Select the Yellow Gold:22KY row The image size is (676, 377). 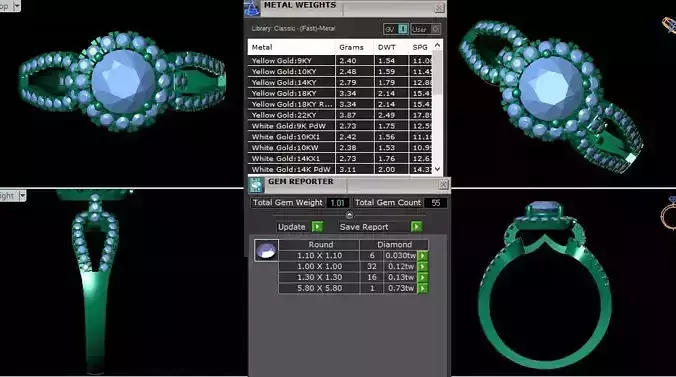pyautogui.click(x=340, y=115)
